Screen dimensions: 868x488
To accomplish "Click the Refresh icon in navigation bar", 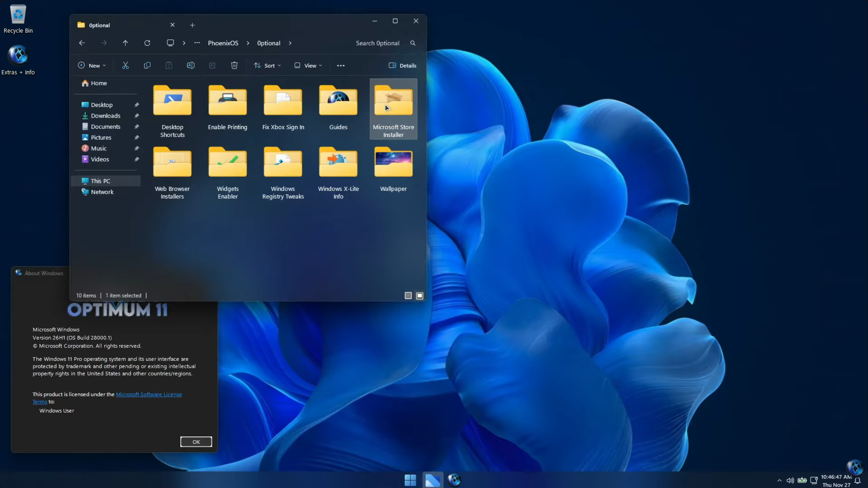I will pyautogui.click(x=147, y=43).
